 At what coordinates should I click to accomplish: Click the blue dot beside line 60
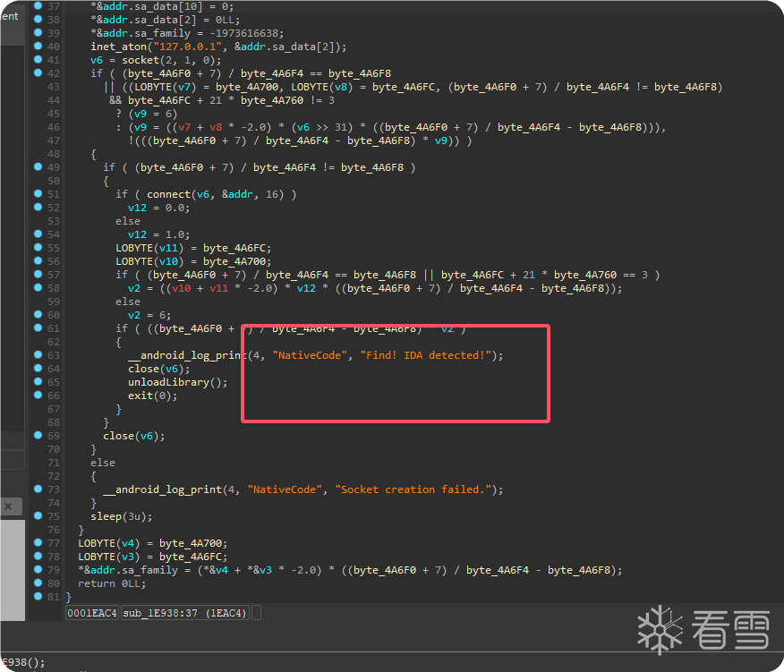point(38,314)
